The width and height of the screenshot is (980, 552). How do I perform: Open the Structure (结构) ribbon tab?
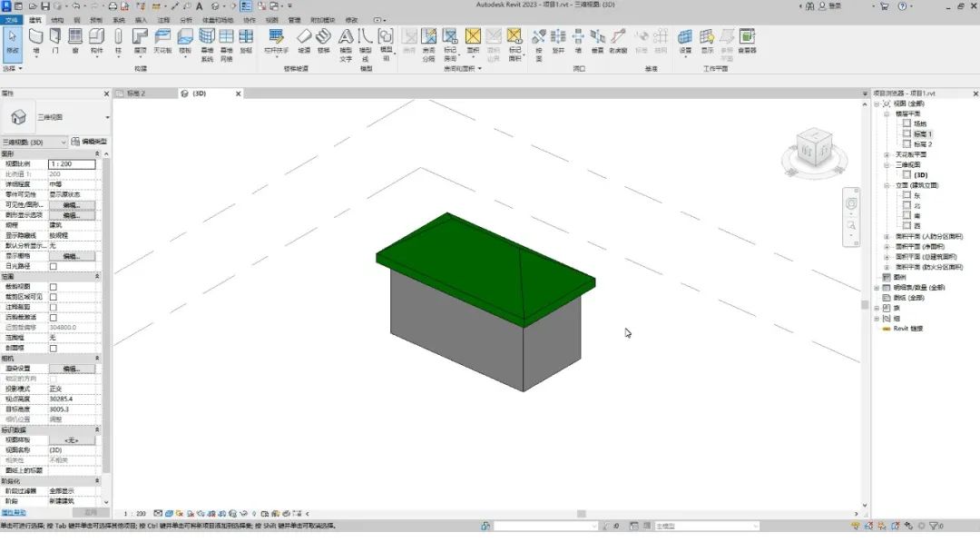pos(57,19)
